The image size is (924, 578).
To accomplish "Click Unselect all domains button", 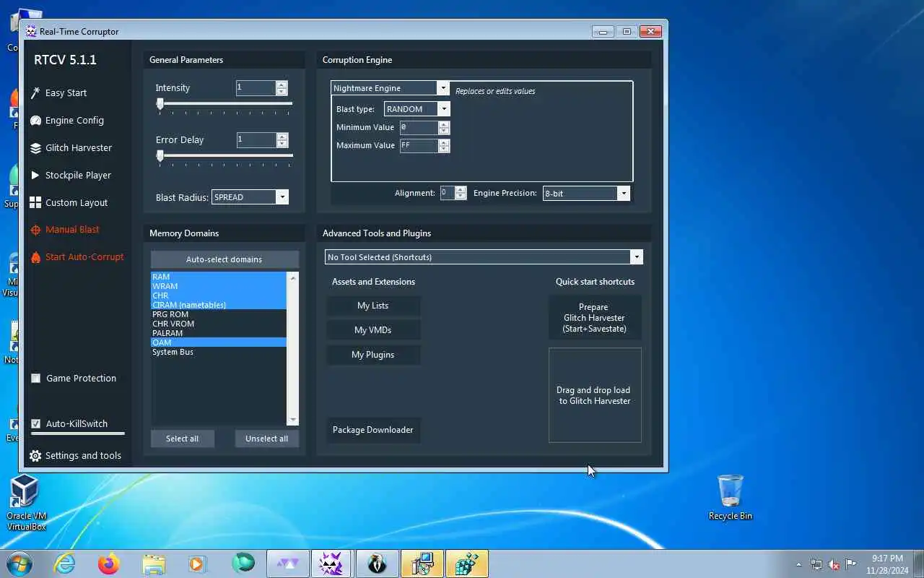I will coord(266,439).
